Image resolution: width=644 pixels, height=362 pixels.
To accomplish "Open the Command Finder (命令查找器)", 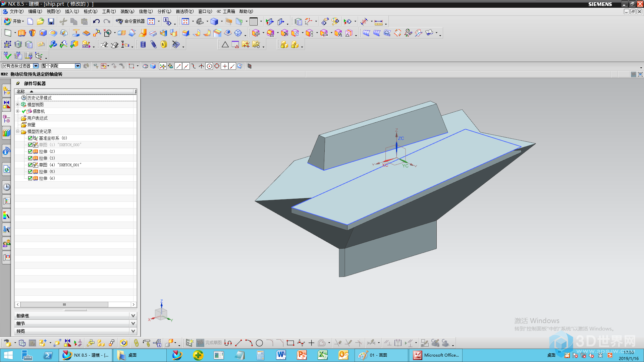I will click(130, 21).
